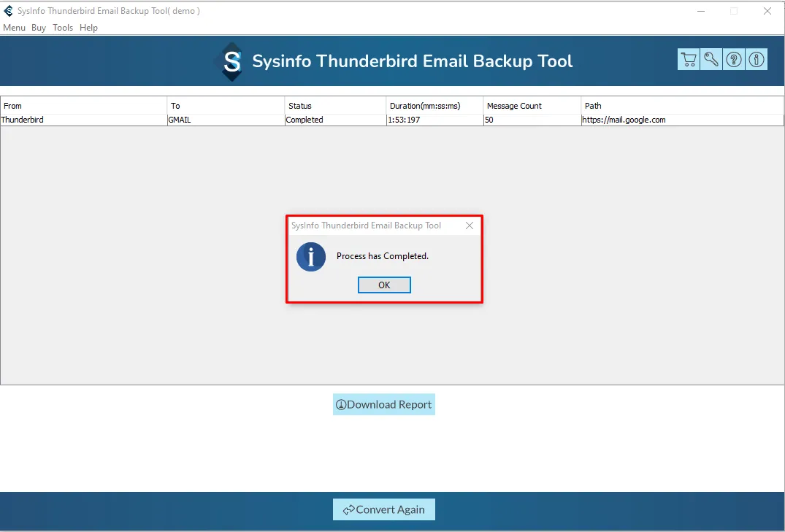Click the Path column header
The width and height of the screenshot is (785, 532).
pos(682,106)
